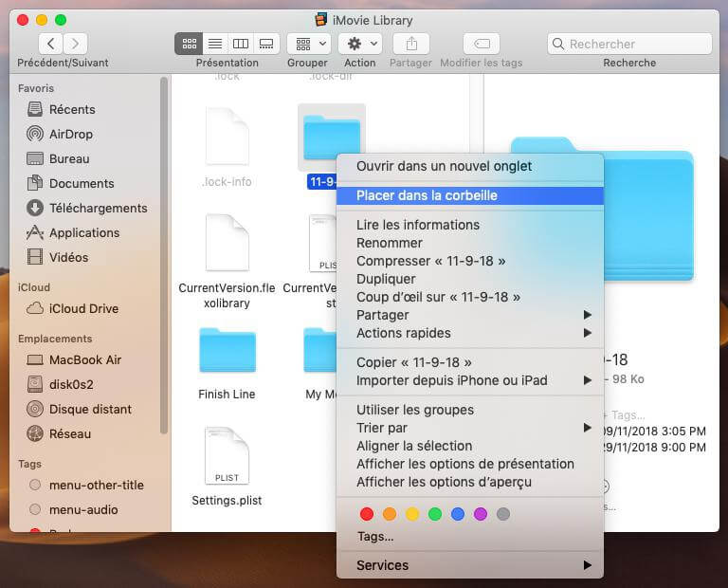
Task: Switch to gallery view presentation
Action: coord(266,44)
